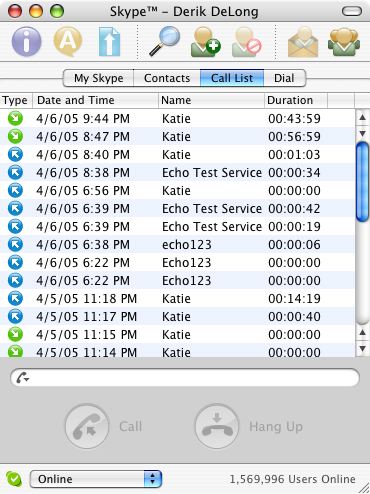The height and width of the screenshot is (494, 370).
Task: Open the Dial tab
Action: 284,78
